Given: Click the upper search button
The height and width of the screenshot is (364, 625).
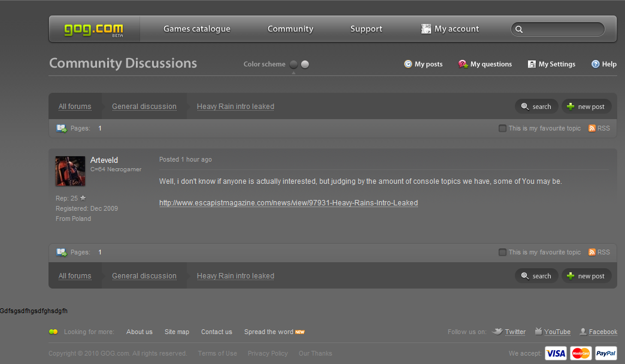Looking at the screenshot, I should tap(536, 107).
